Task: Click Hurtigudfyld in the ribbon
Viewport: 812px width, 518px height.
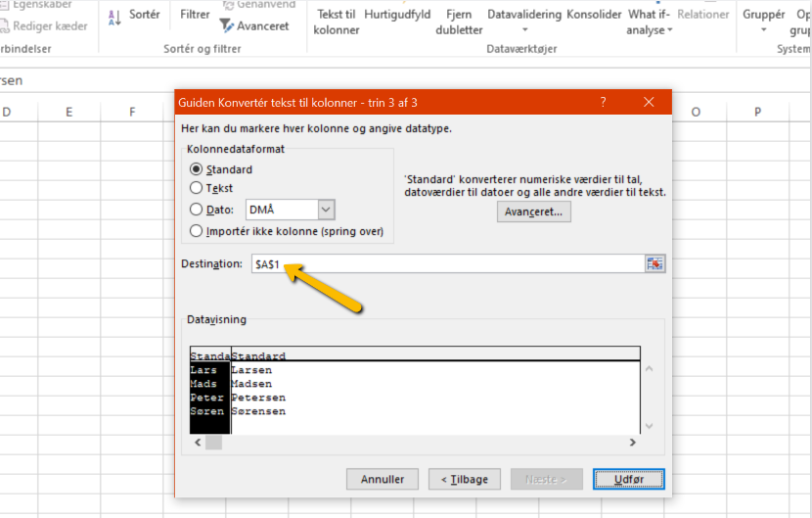Action: (397, 15)
